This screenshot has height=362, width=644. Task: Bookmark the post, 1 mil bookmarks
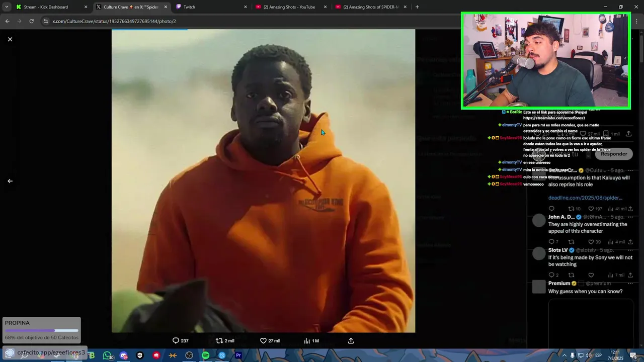612,134
